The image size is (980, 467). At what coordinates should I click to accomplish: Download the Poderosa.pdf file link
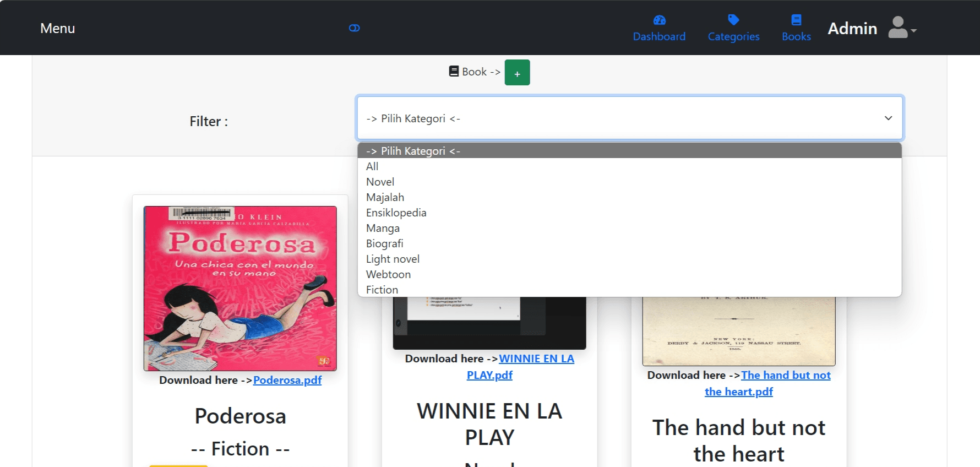(x=287, y=380)
